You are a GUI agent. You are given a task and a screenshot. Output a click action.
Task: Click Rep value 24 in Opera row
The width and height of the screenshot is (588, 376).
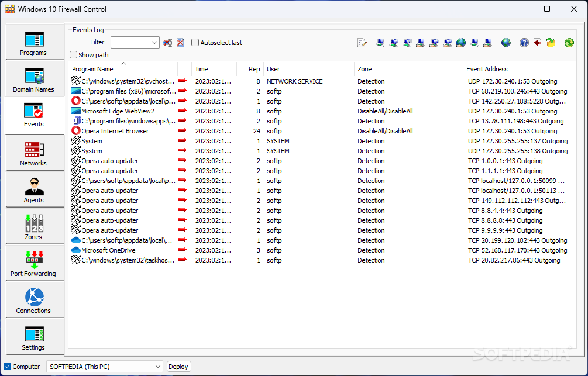point(256,131)
